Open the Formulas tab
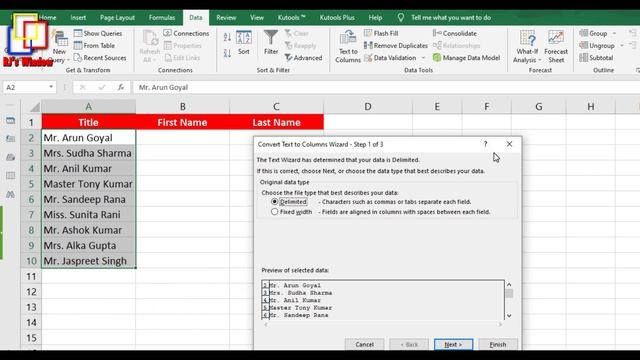 point(162,18)
